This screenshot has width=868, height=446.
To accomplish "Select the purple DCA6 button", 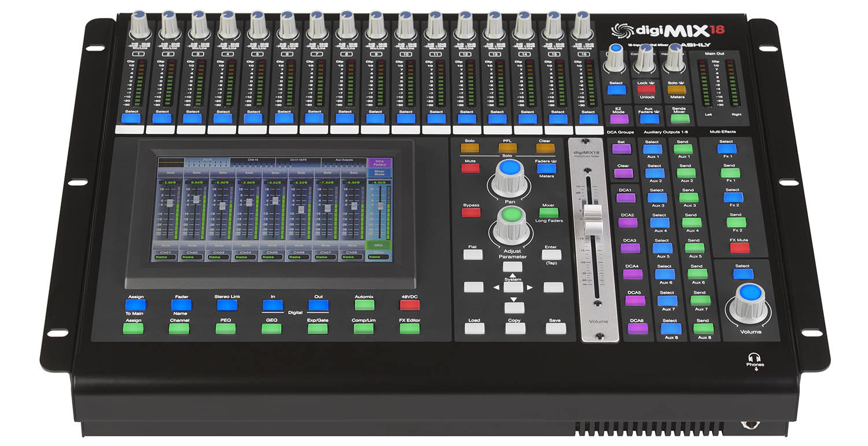I will [637, 328].
